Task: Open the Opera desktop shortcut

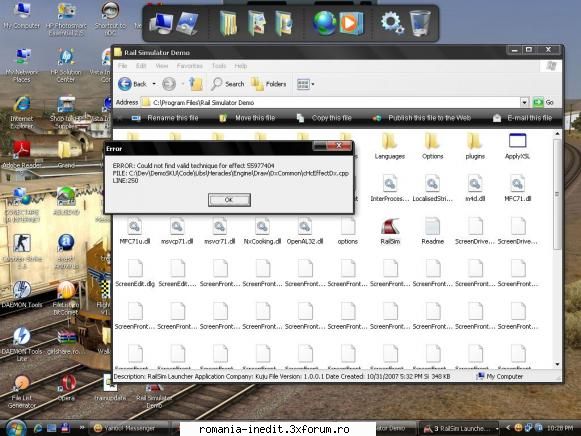Action: coord(66,388)
